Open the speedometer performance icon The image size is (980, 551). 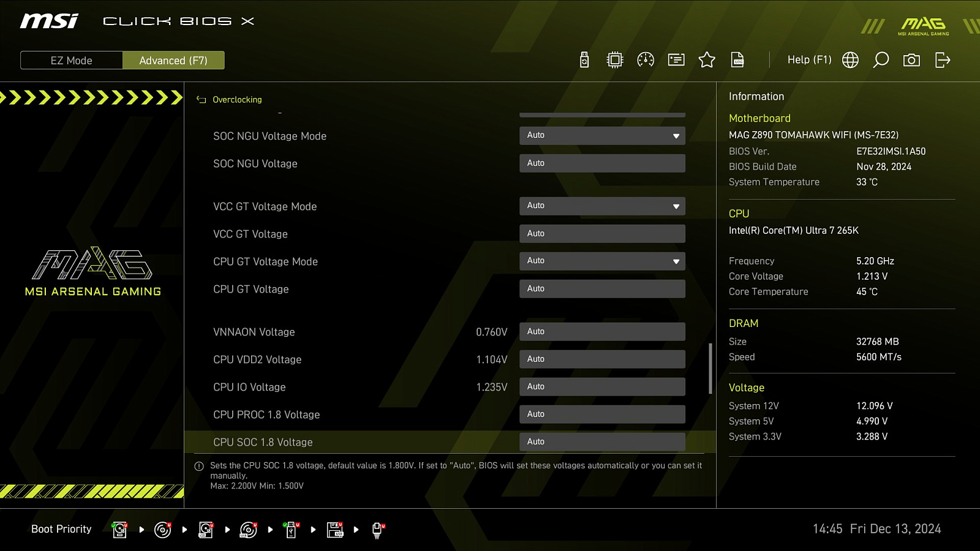pos(646,60)
